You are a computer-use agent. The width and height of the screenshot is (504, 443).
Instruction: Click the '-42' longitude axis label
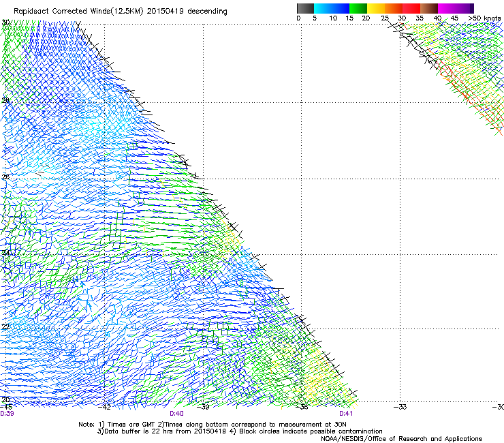[x=104, y=407]
